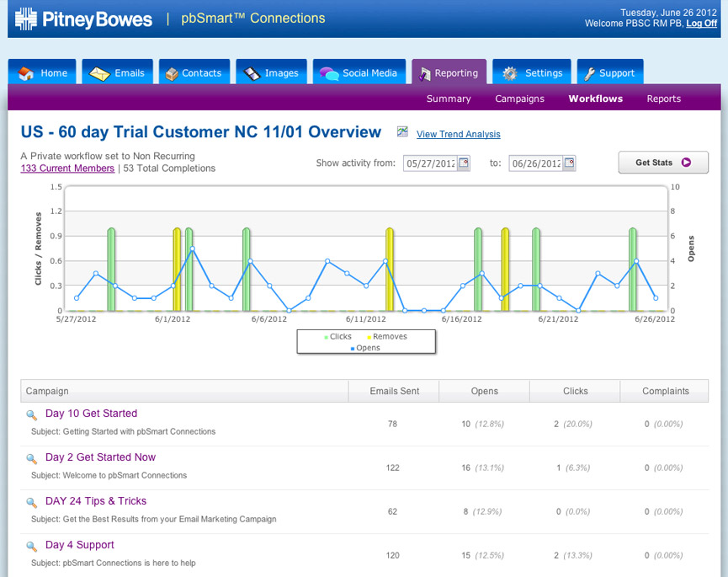Go to Reports sub-menu
The width and height of the screenshot is (728, 577).
coord(663,99)
